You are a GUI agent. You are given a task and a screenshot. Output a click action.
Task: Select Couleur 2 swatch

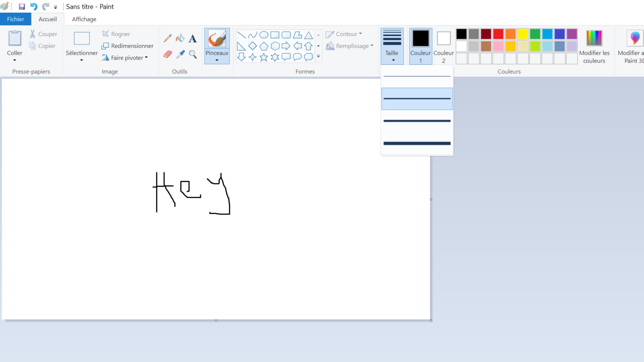tap(443, 46)
